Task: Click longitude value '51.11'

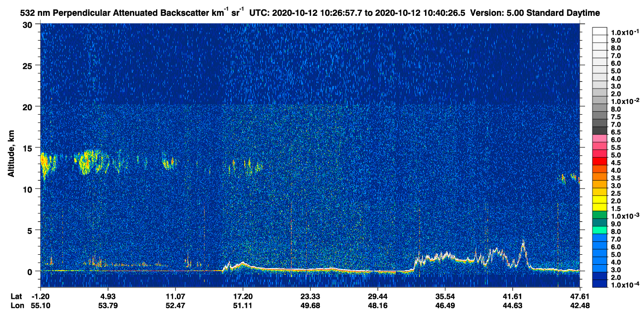Action: (243, 305)
